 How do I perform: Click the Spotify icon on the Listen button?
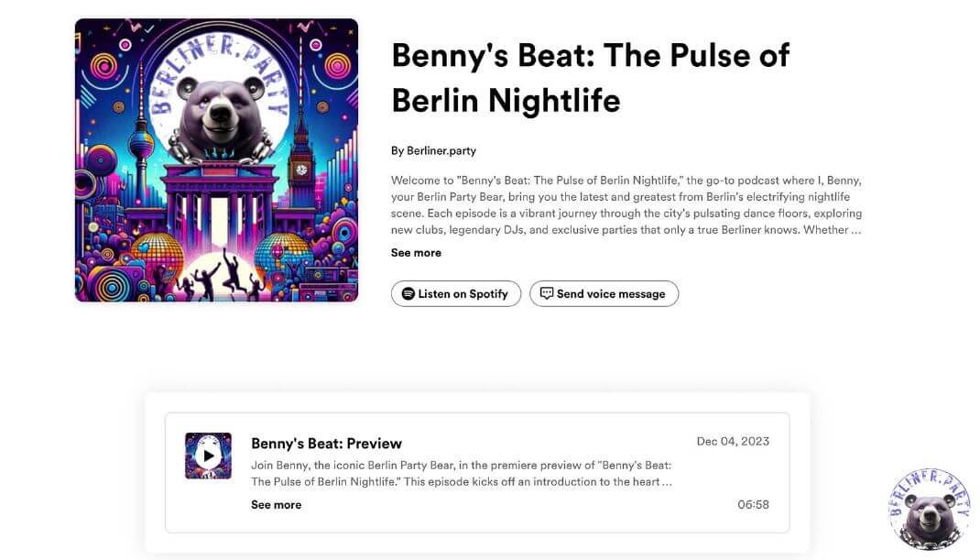407,293
